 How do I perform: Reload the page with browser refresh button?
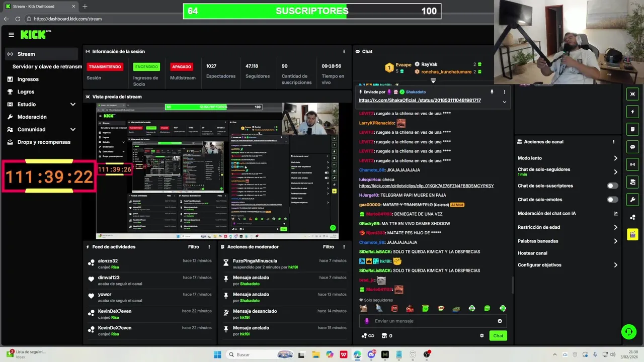(18, 19)
